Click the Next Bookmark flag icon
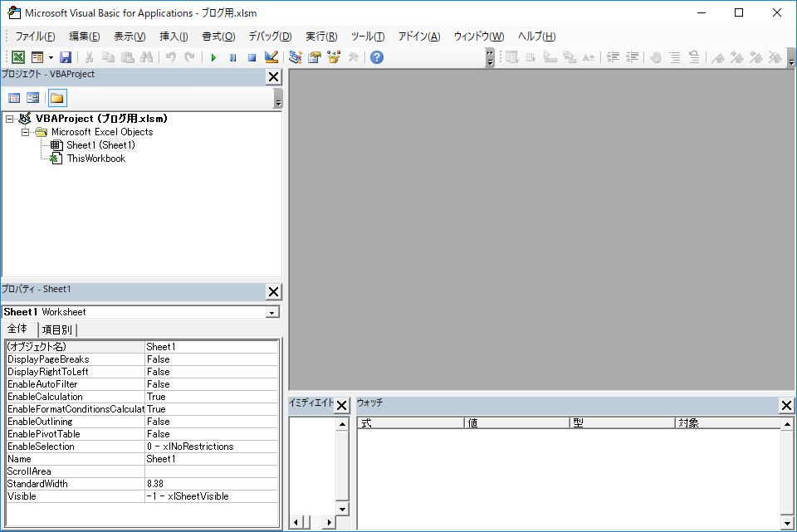Image resolution: width=797 pixels, height=532 pixels. click(736, 57)
